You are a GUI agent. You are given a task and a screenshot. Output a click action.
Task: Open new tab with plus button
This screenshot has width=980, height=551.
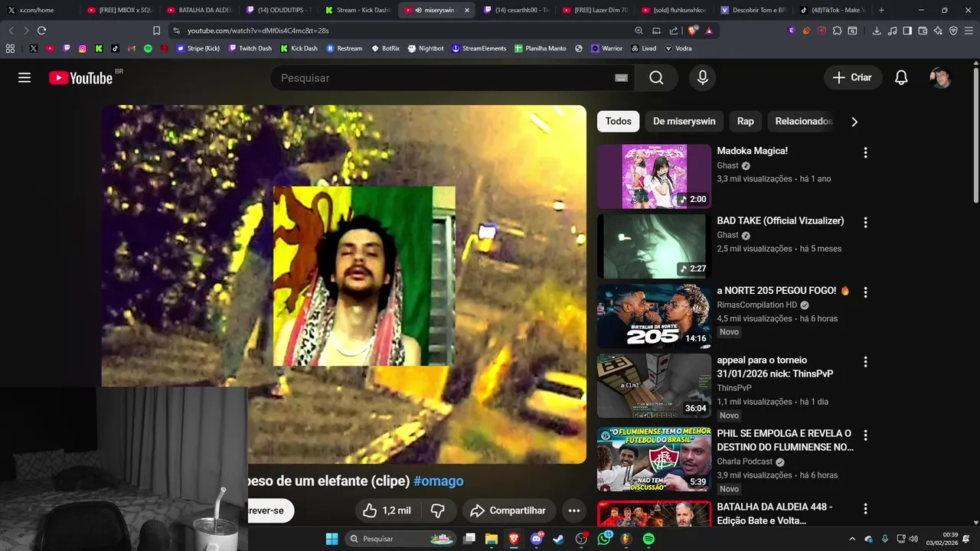(x=881, y=10)
